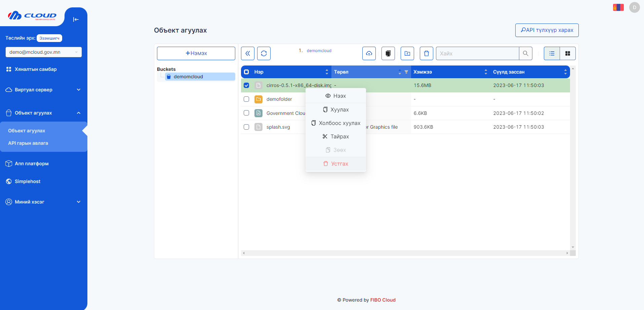644x310 pixels.
Task: Select Устгах from the context menu
Action: click(336, 164)
